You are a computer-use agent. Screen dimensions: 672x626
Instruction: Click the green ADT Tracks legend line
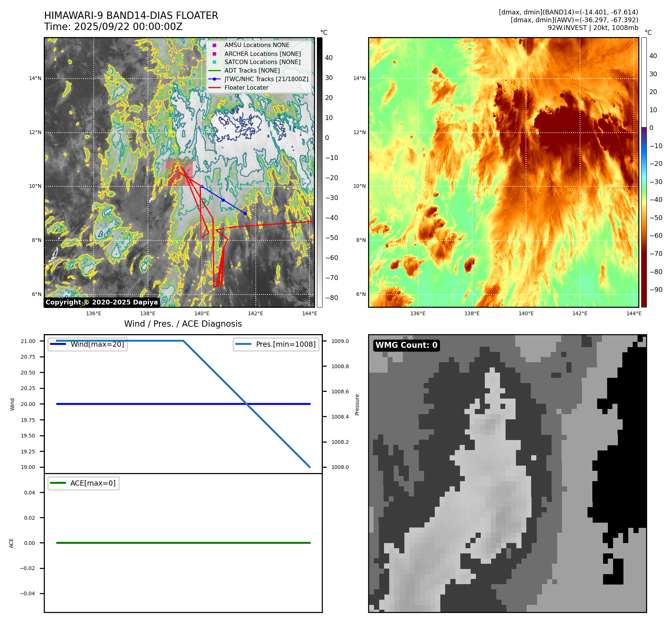tap(214, 71)
